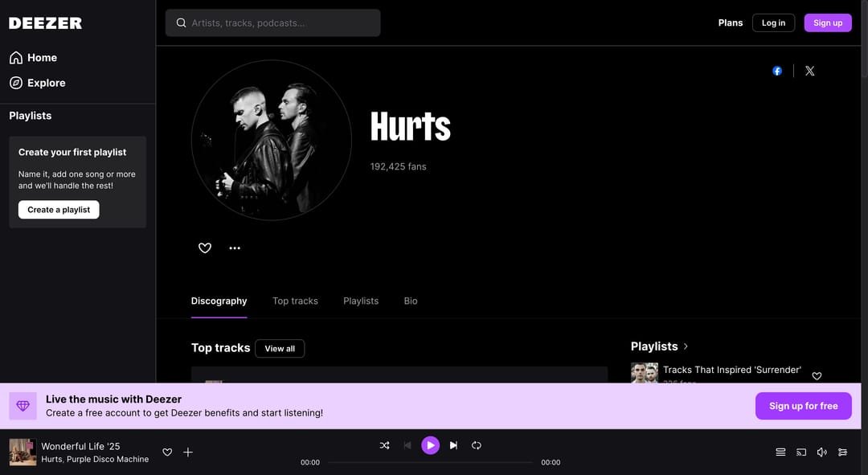Go to Home in sidebar
This screenshot has height=475, width=868.
tap(33, 58)
